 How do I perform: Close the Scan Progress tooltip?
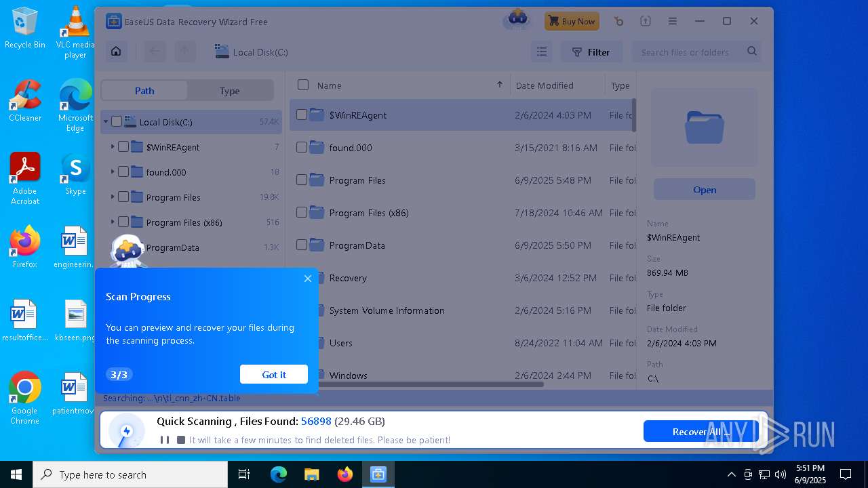click(x=308, y=279)
